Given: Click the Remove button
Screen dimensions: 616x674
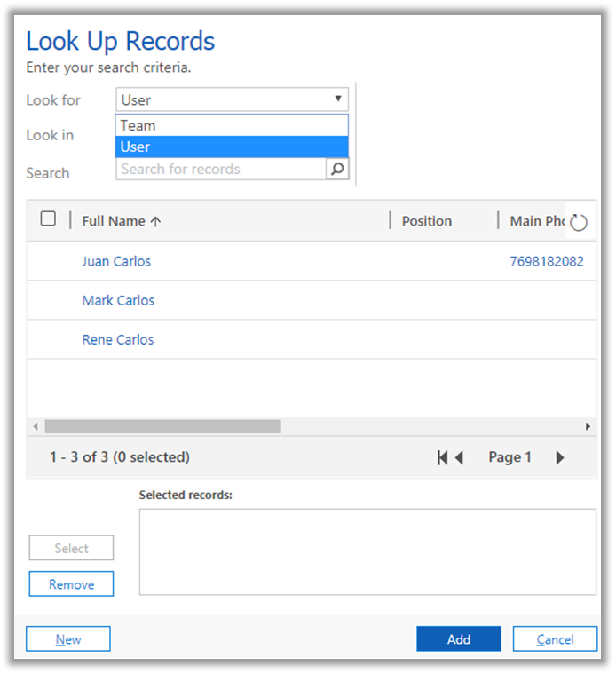Looking at the screenshot, I should point(71,584).
